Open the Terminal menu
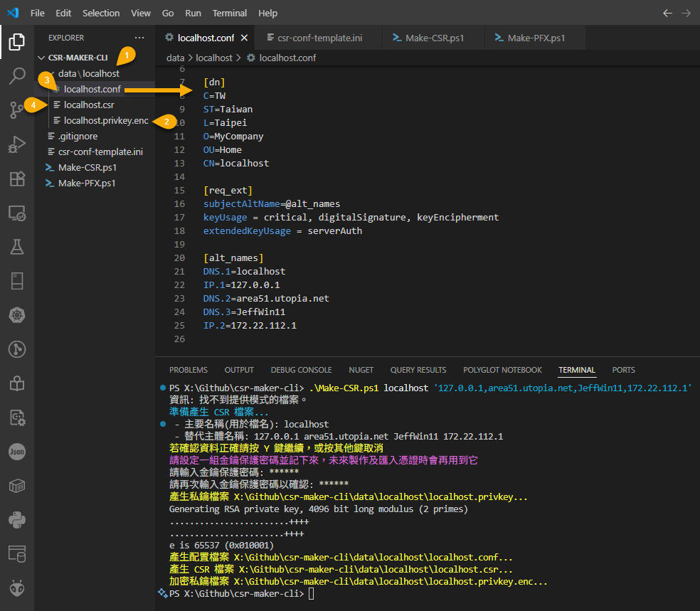This screenshot has width=700, height=611. pyautogui.click(x=230, y=13)
